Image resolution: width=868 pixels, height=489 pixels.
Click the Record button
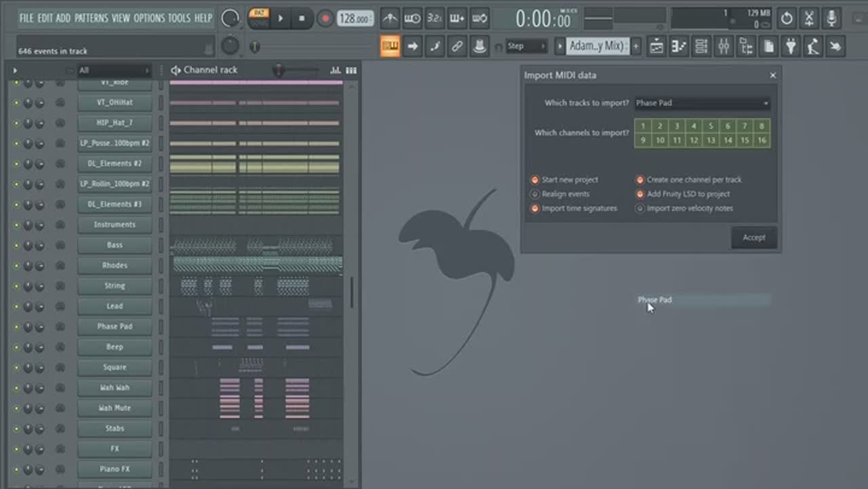pos(325,18)
